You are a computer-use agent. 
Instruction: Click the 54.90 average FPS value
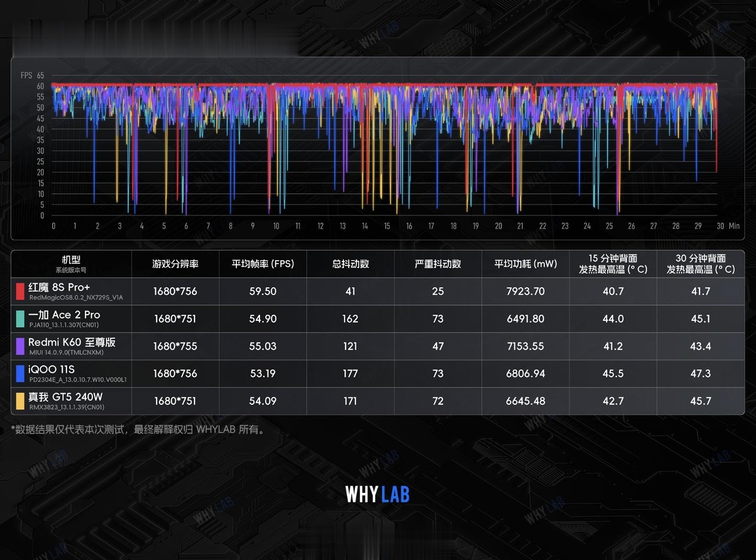(x=263, y=319)
